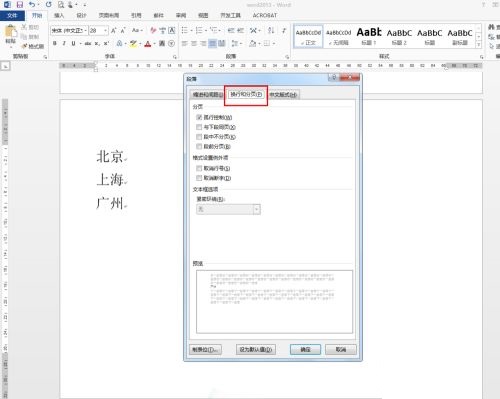Click Cancel button in Paragraph dialog
This screenshot has width=500, height=399.
(x=341, y=350)
